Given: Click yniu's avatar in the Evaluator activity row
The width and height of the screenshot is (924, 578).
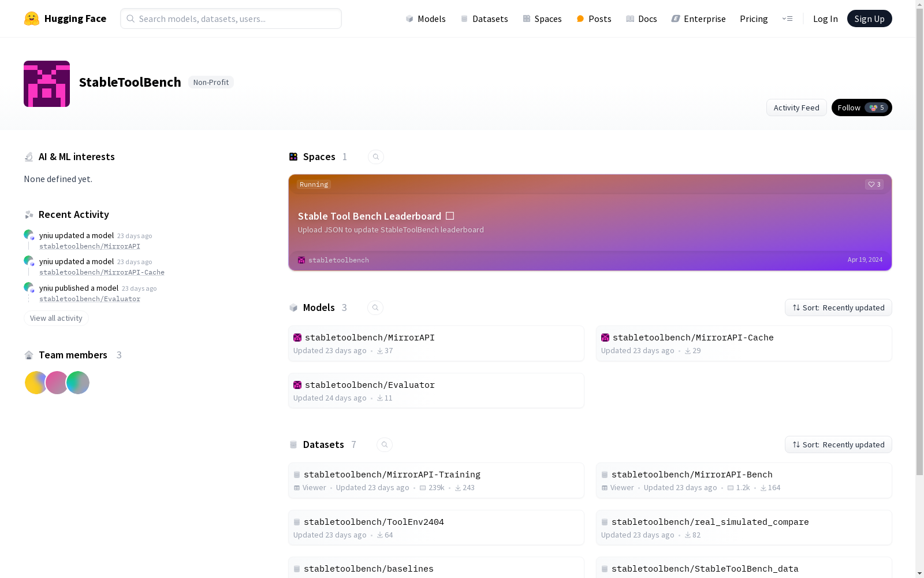Looking at the screenshot, I should pos(29,288).
